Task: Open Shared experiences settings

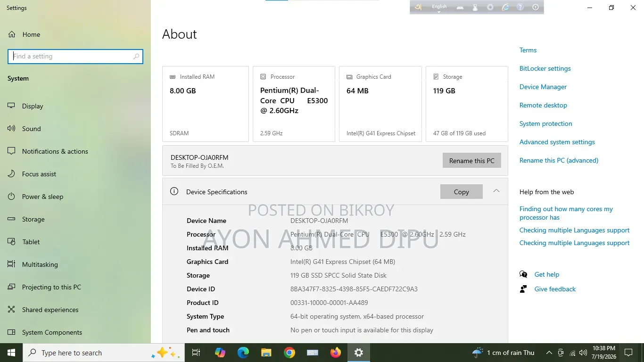Action: (75, 310)
